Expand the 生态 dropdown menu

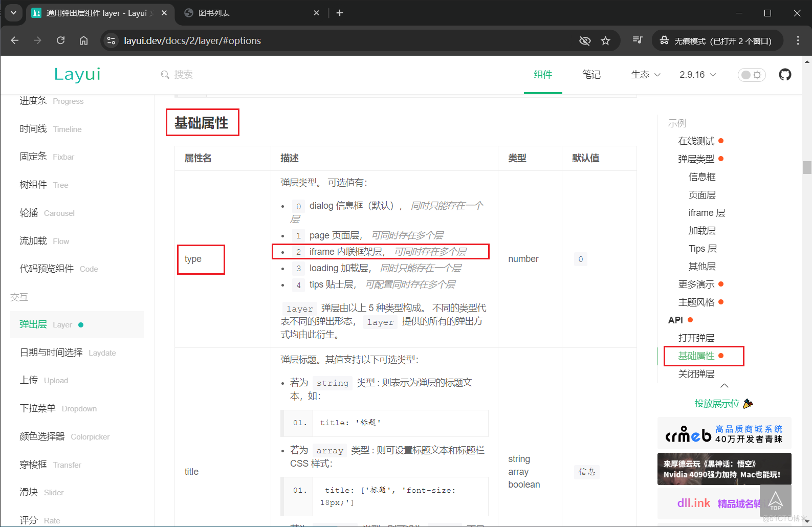pyautogui.click(x=645, y=75)
